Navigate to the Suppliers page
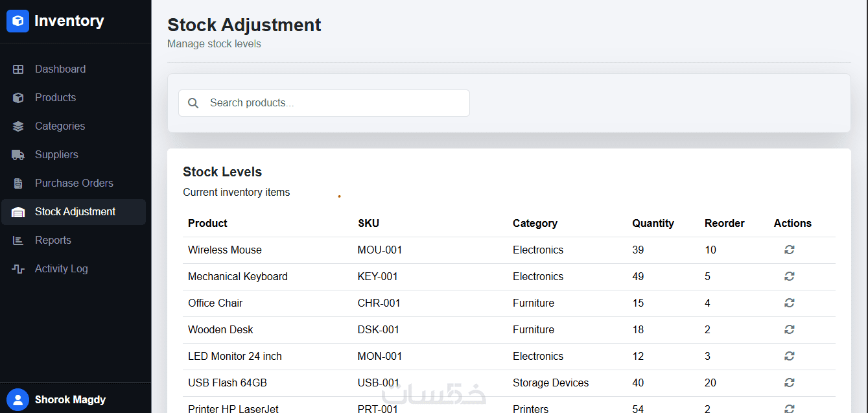This screenshot has height=413, width=868. (56, 155)
